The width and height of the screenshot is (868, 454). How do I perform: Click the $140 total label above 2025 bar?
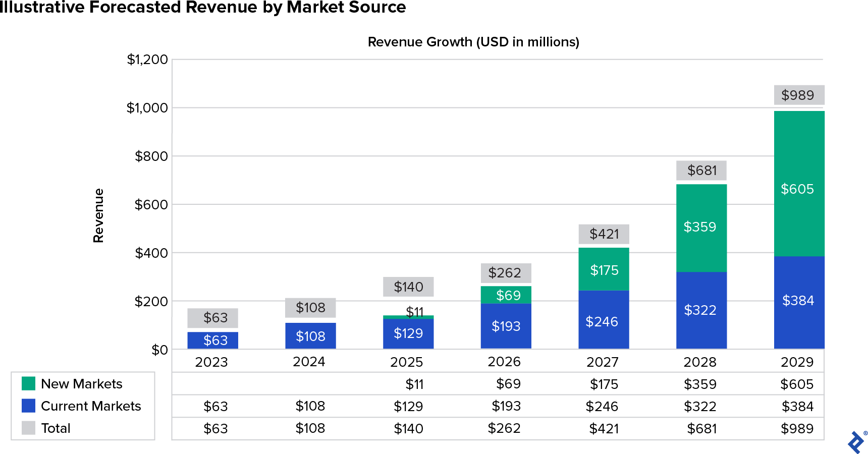408,287
